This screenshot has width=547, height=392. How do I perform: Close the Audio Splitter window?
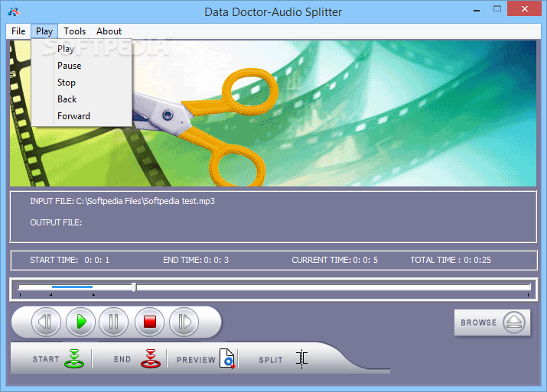525,9
